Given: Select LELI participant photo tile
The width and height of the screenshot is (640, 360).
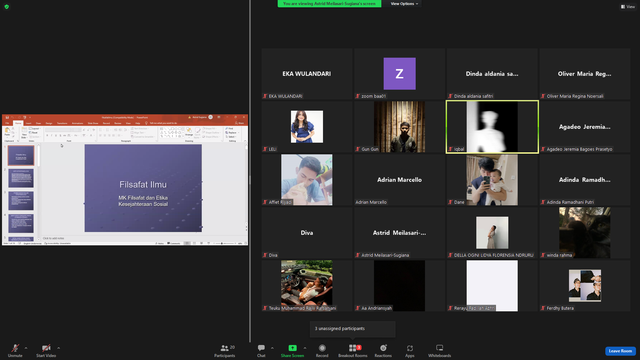Looking at the screenshot, I should (x=307, y=127).
